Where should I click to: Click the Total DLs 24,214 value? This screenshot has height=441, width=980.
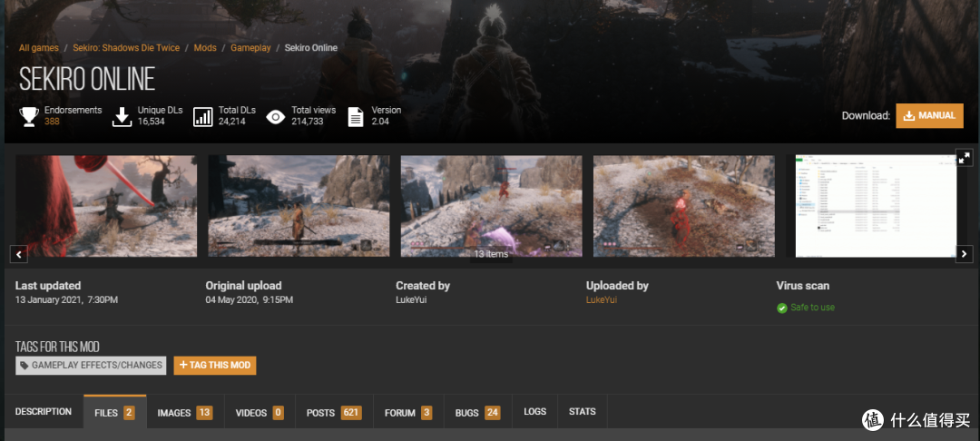(x=232, y=122)
